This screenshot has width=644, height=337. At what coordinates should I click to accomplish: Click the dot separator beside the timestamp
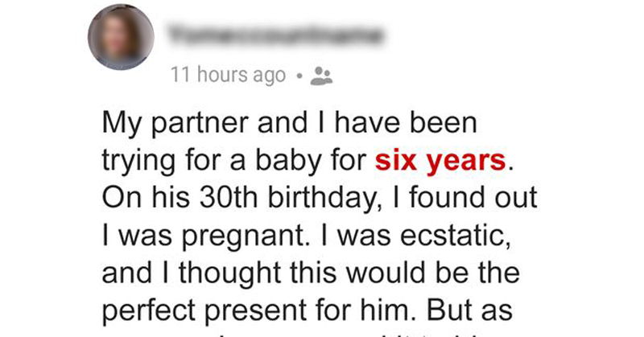299,76
